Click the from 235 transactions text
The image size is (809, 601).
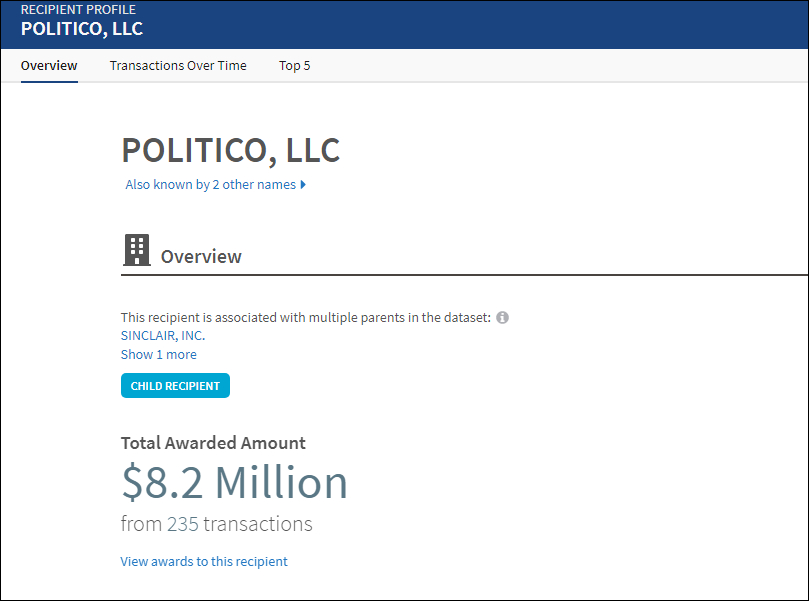[217, 524]
